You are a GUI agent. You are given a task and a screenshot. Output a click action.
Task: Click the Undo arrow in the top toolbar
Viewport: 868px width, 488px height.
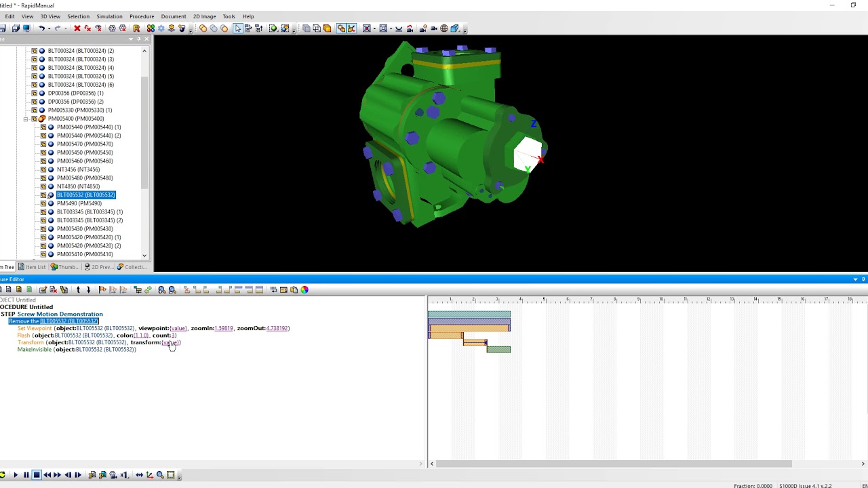[x=41, y=28]
